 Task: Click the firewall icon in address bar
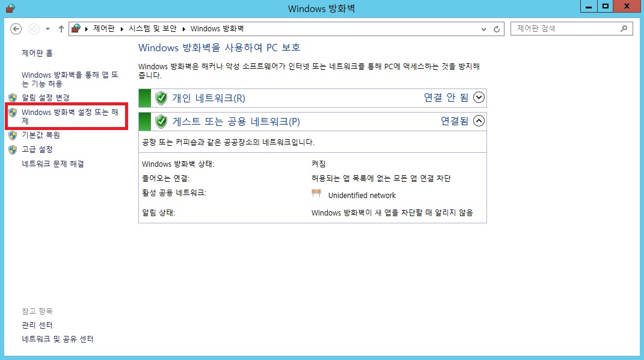(76, 28)
